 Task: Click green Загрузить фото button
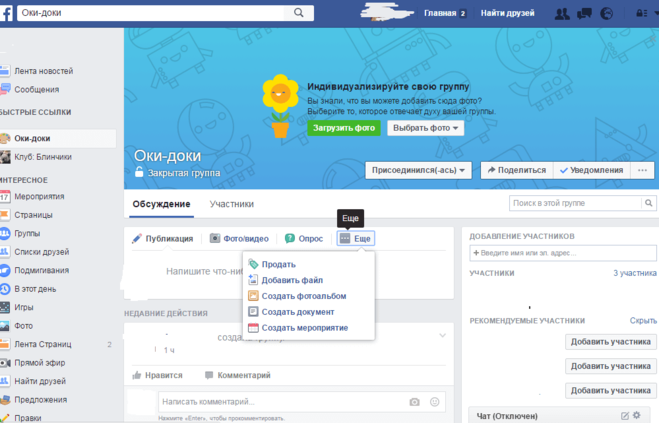[x=344, y=128]
